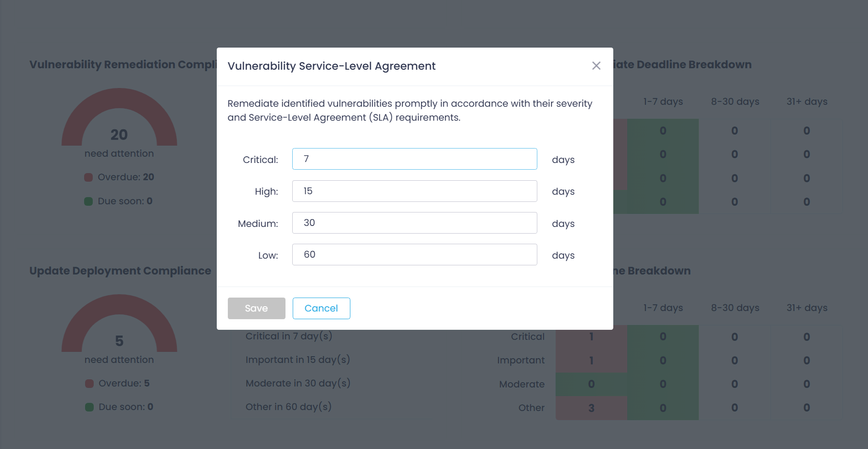The image size is (868, 449).
Task: Click the red Critical cell showing 1
Action: (591, 337)
